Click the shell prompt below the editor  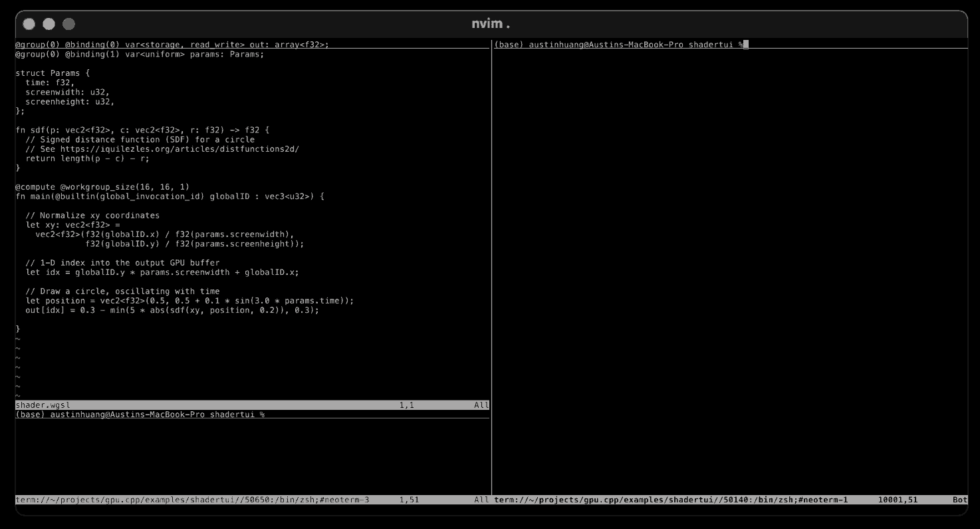(x=140, y=414)
